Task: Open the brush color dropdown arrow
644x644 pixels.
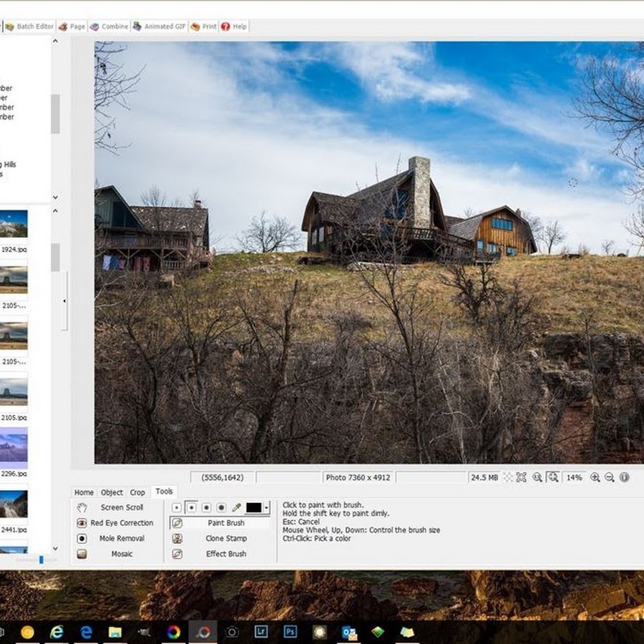Action: pyautogui.click(x=267, y=507)
